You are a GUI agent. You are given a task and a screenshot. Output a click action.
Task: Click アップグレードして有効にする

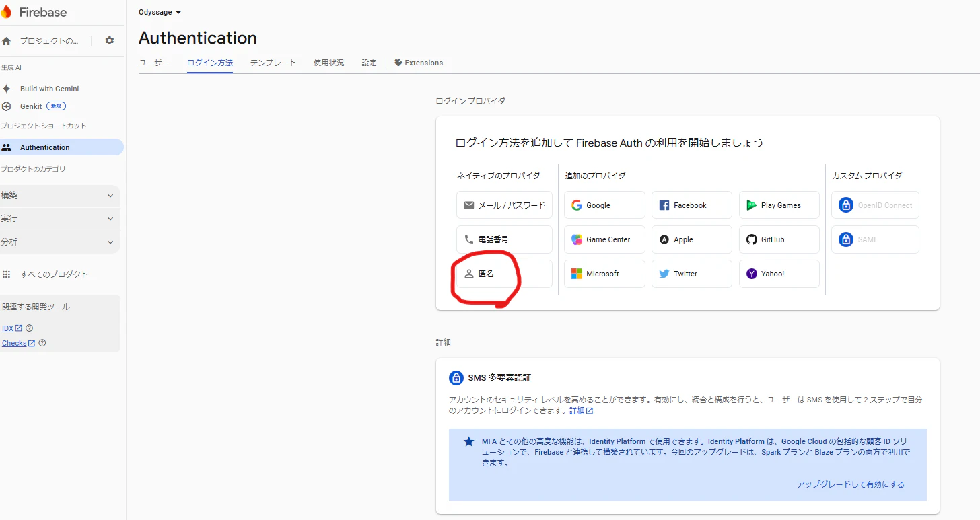tap(851, 484)
